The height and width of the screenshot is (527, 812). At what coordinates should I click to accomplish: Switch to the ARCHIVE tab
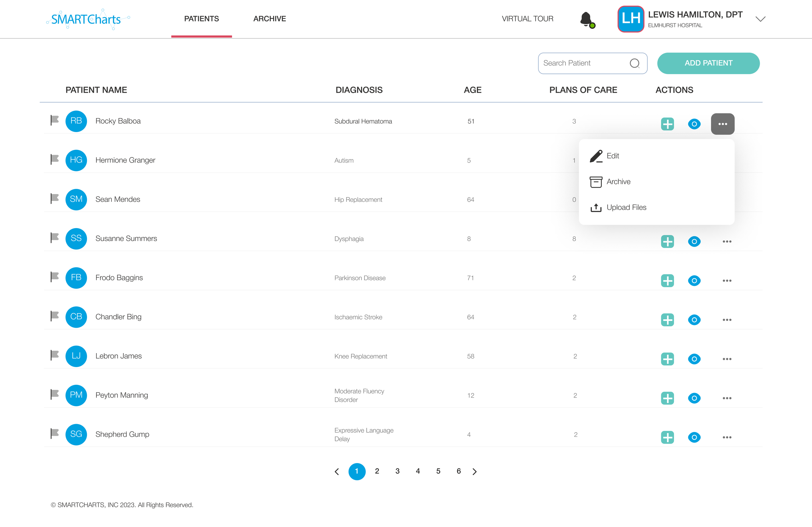click(x=270, y=19)
